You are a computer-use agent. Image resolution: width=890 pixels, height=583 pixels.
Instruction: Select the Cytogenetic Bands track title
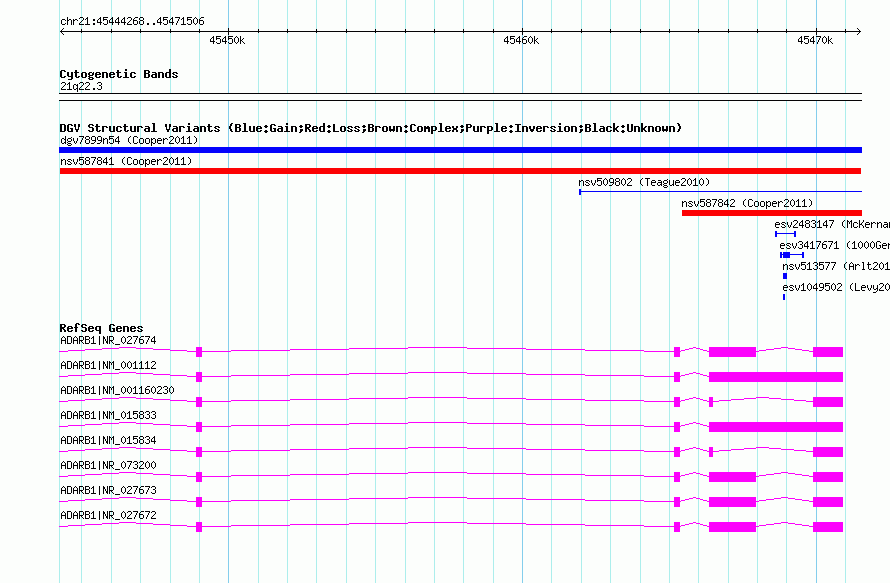[x=119, y=74]
